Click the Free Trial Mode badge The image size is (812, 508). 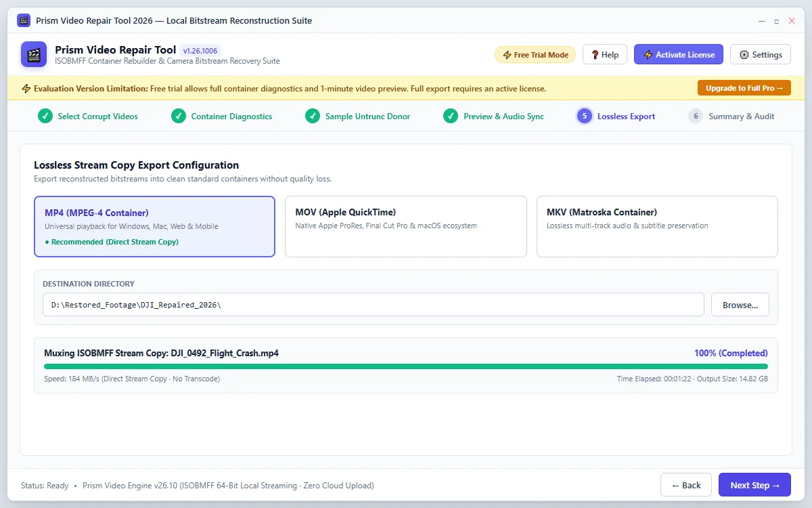[x=535, y=55]
